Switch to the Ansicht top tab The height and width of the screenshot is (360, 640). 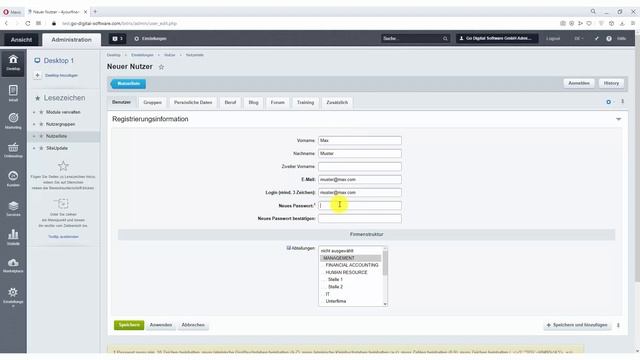(21, 40)
